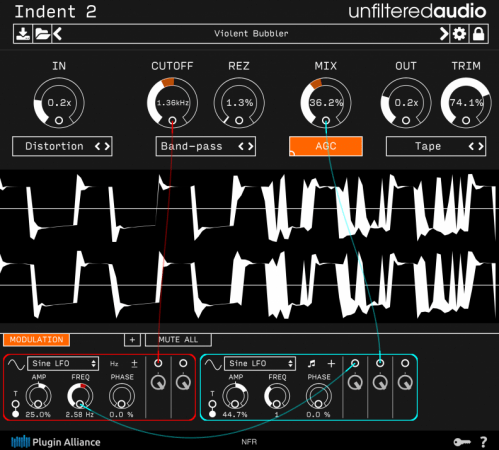Click the REZ knob
Viewport: 499px width, 450px height.
point(239,103)
